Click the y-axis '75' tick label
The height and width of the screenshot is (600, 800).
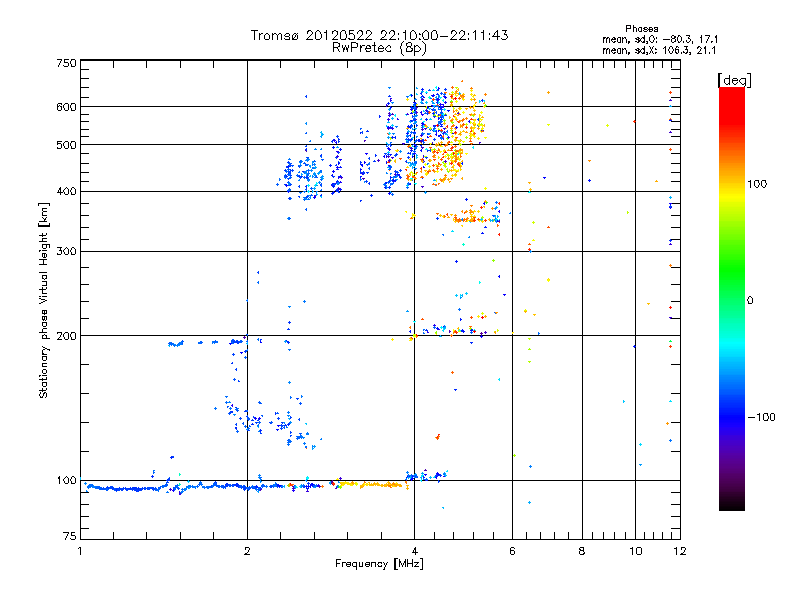(70, 536)
